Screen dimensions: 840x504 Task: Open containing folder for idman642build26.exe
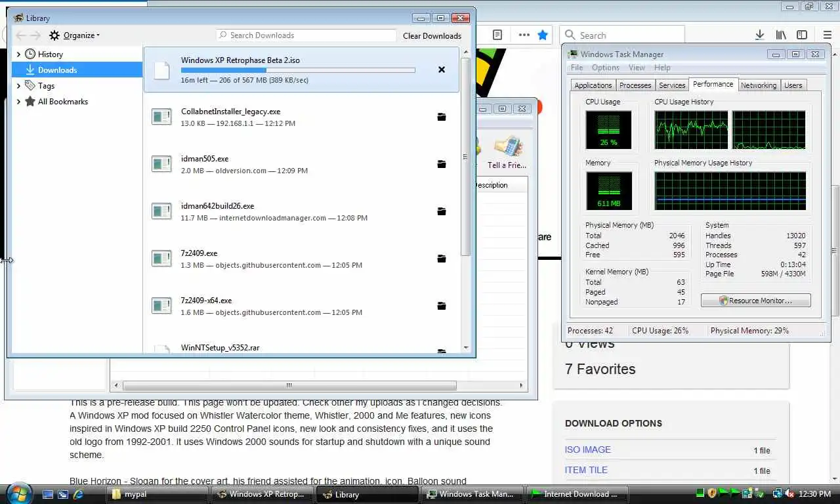click(x=442, y=211)
